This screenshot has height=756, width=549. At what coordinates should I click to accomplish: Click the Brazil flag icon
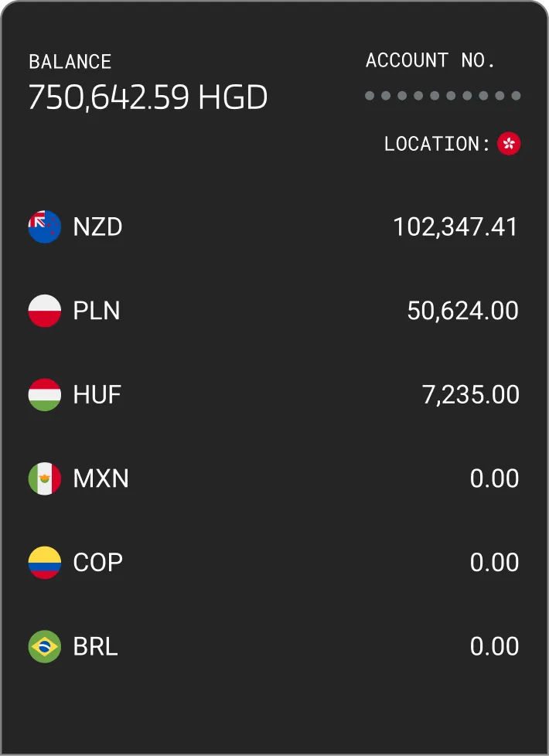[x=44, y=646]
